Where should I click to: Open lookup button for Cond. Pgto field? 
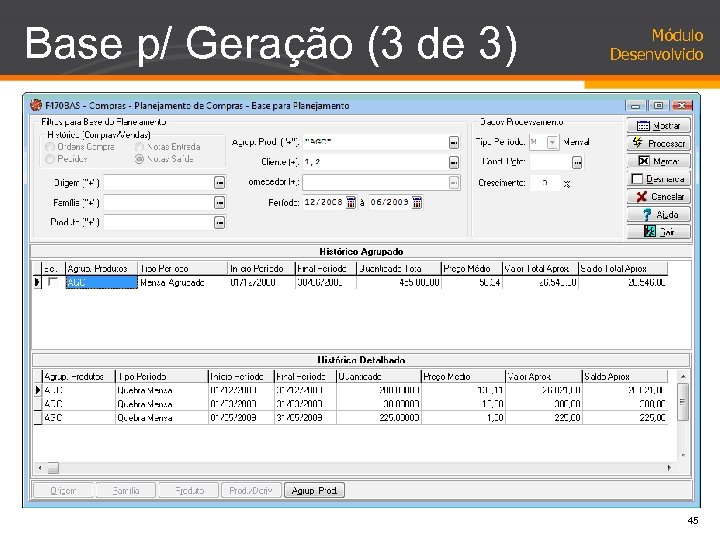click(577, 163)
